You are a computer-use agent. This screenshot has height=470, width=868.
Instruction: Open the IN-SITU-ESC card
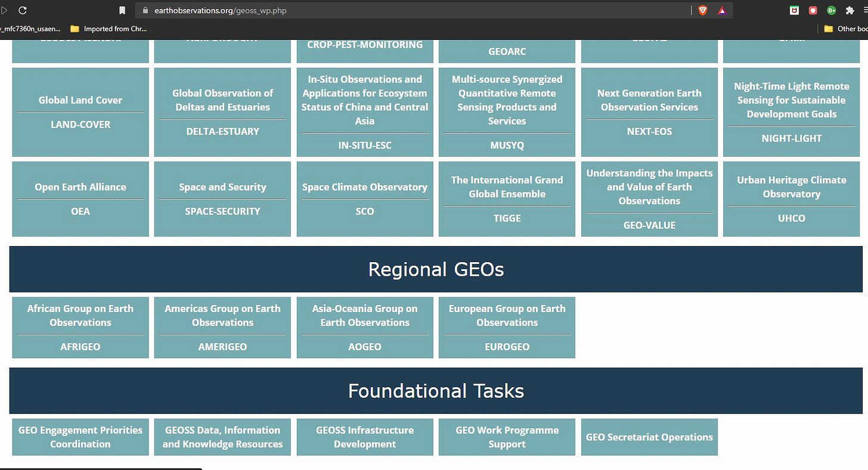pos(365,112)
